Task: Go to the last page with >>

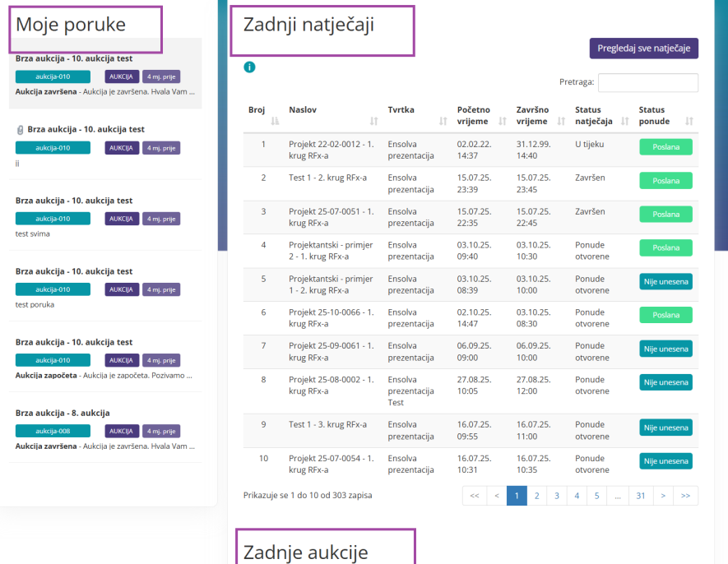Action: click(x=686, y=496)
